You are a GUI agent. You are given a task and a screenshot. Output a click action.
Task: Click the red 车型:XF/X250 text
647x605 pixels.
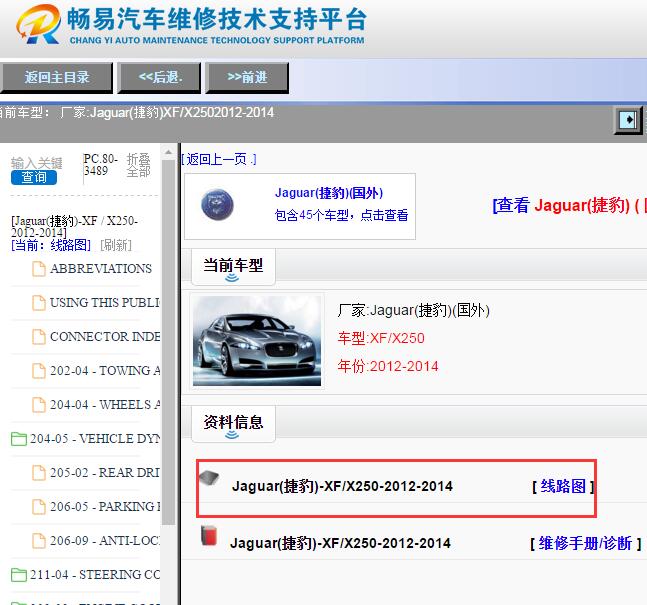[x=381, y=338]
